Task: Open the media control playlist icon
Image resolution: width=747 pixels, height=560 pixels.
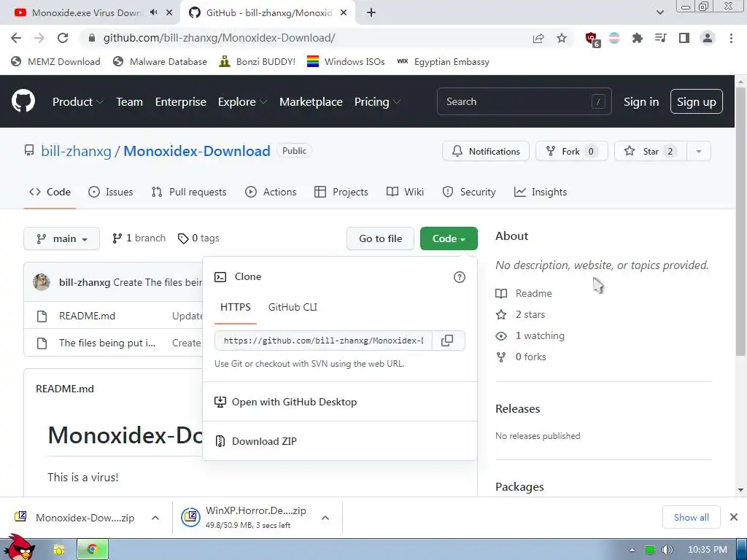Action: pyautogui.click(x=661, y=38)
